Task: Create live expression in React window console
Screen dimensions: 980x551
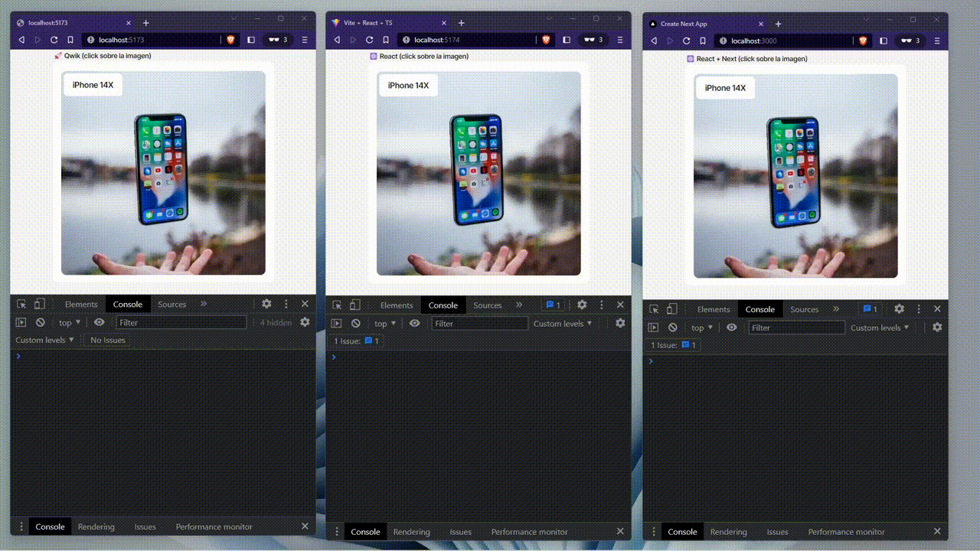Action: click(x=415, y=324)
